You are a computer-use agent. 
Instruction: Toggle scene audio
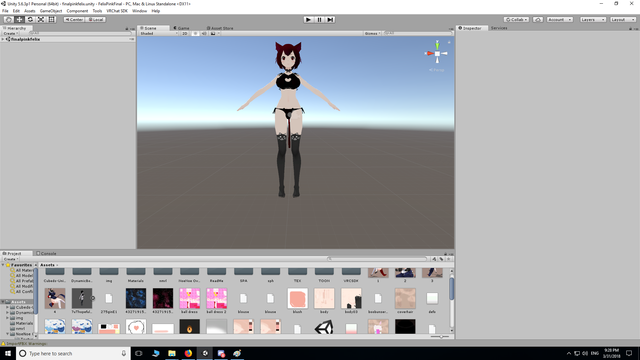pyautogui.click(x=204, y=33)
